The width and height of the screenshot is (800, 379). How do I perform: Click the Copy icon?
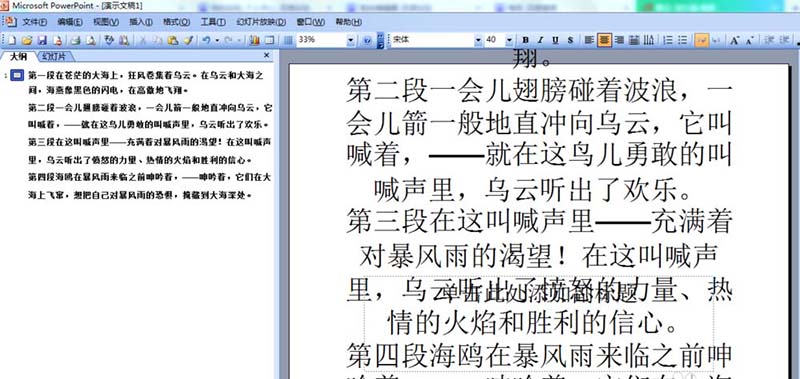(158, 40)
